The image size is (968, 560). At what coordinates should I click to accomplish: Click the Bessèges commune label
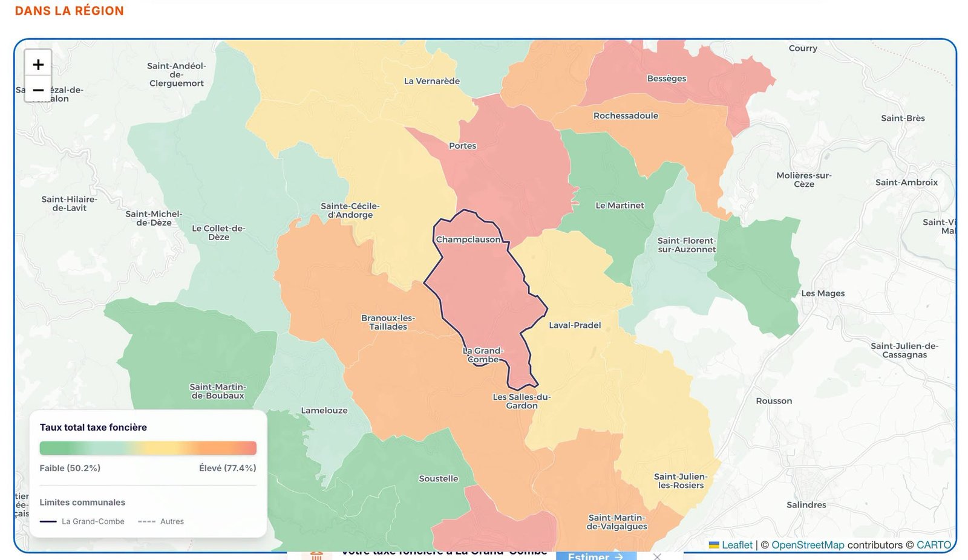pyautogui.click(x=667, y=79)
